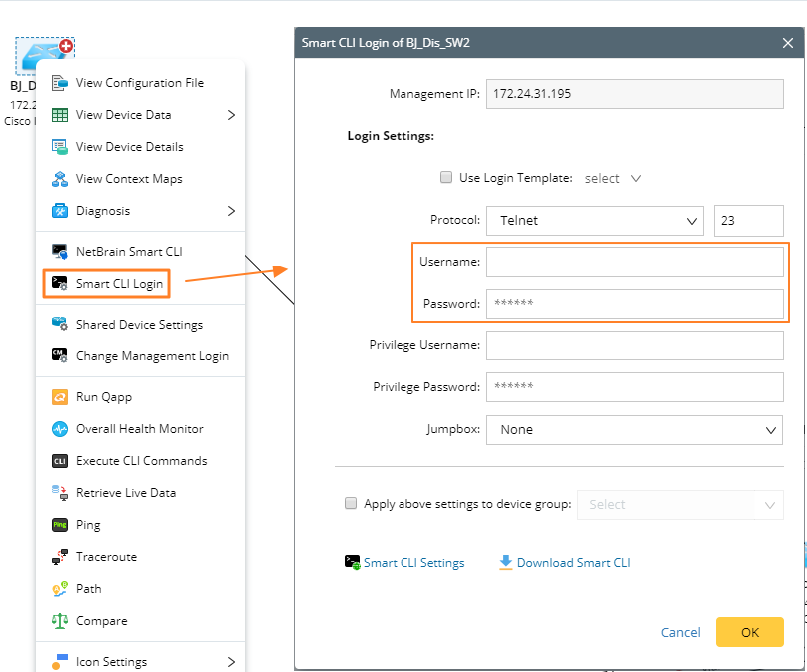Viewport: 807px width, 672px height.
Task: Expand the login template select dropdown
Action: (613, 179)
